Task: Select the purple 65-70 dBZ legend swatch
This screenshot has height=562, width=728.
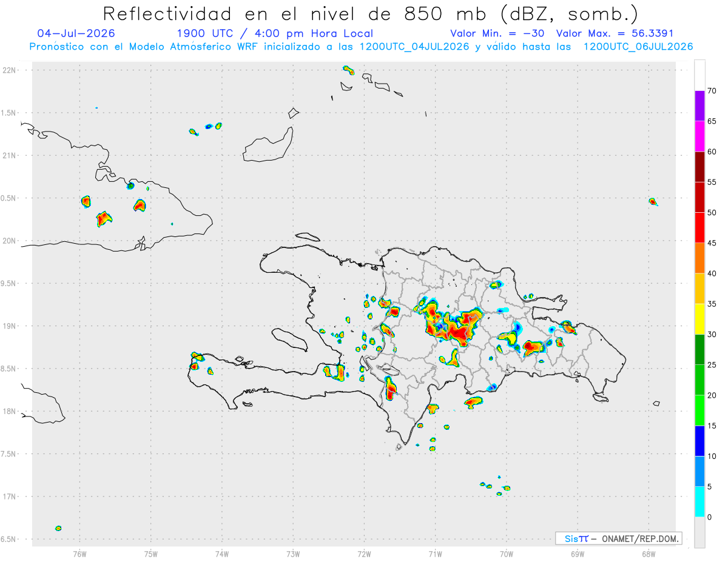Action: [699, 105]
